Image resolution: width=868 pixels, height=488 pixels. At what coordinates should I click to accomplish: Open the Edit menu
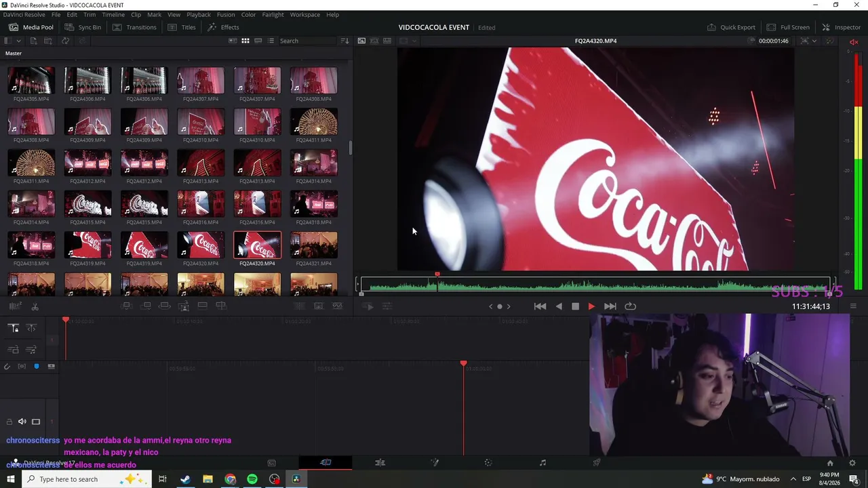click(72, 14)
